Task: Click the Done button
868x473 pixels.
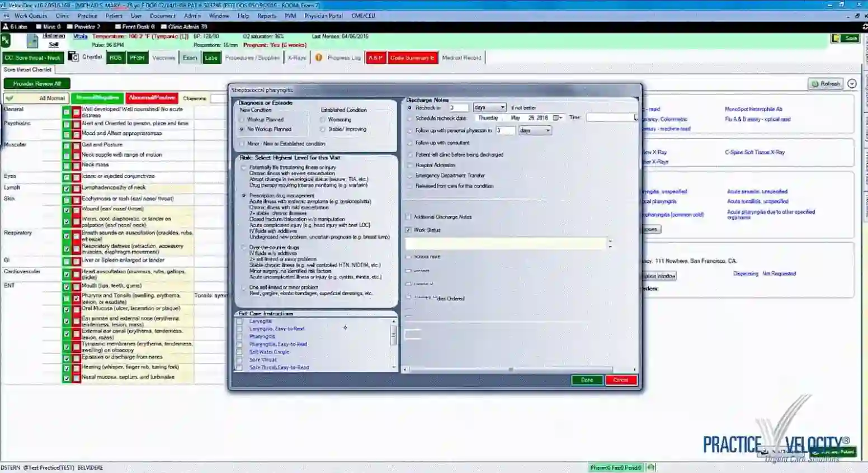Action: (587, 380)
